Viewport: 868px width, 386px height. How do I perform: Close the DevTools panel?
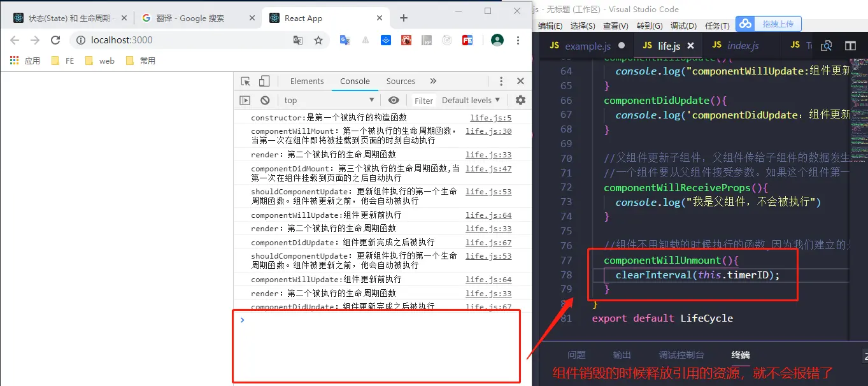click(520, 81)
